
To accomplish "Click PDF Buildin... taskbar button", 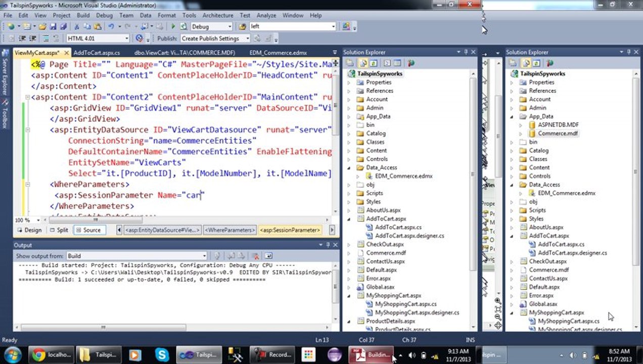I will (x=372, y=354).
